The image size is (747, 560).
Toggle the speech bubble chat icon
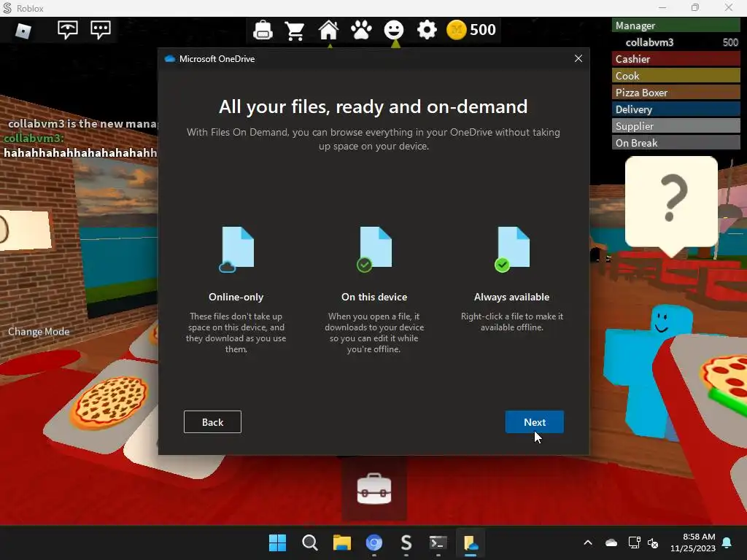click(101, 29)
